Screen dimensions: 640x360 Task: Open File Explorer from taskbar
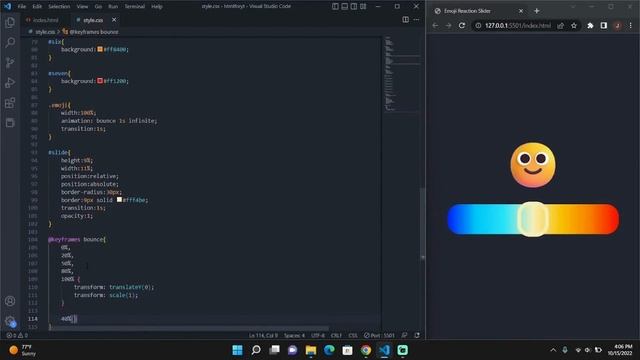pyautogui.click(x=311, y=350)
